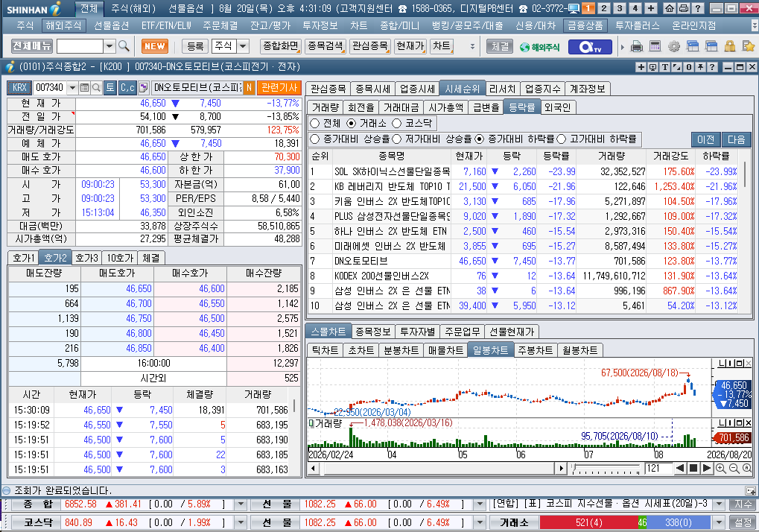Click the 전체메뉴 button
This screenshot has width=759, height=532.
(31, 46)
